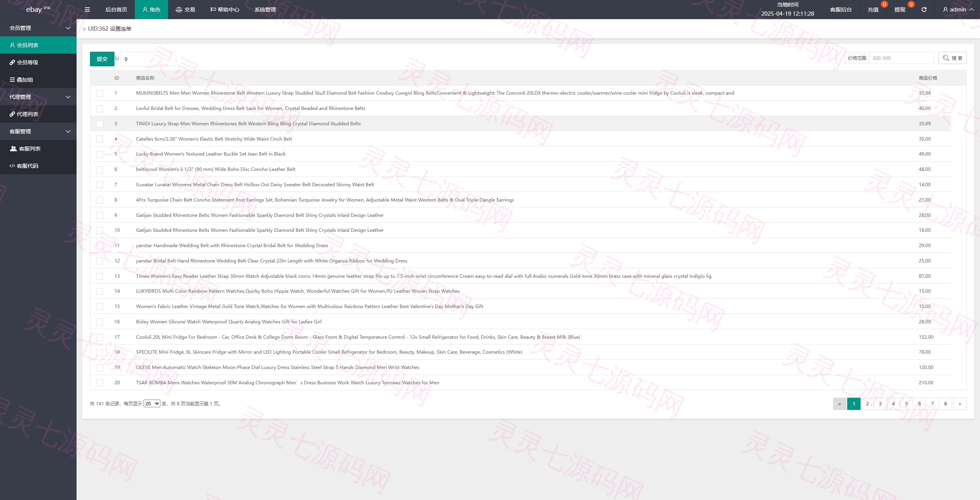Image resolution: width=980 pixels, height=500 pixels.
Task: Open the 帮助中心 top menu
Action: pyautogui.click(x=225, y=10)
